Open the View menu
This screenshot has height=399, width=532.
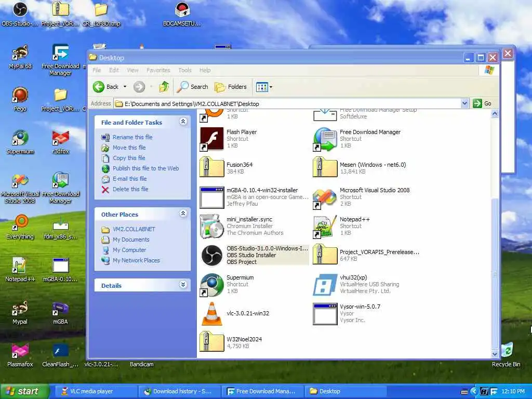[x=132, y=70]
